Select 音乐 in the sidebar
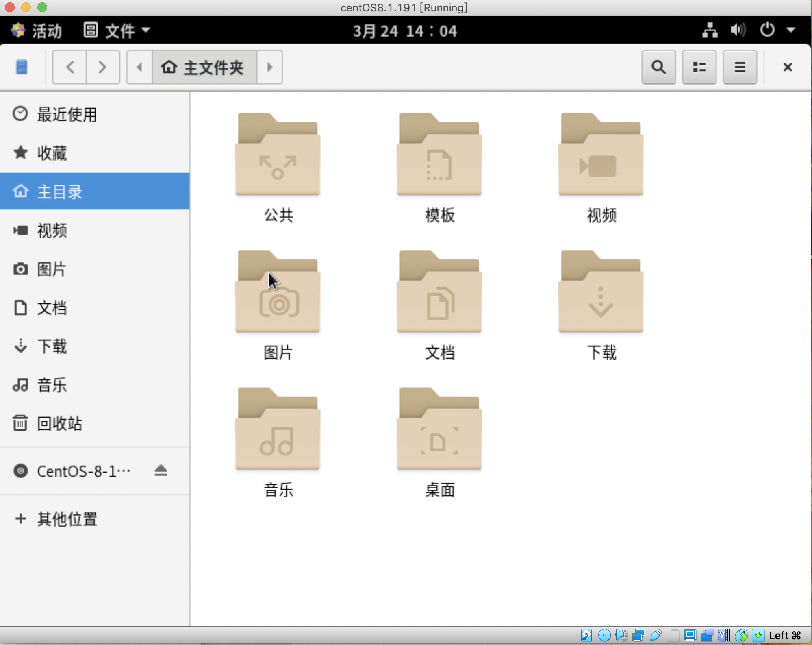812x645 pixels. tap(95, 385)
